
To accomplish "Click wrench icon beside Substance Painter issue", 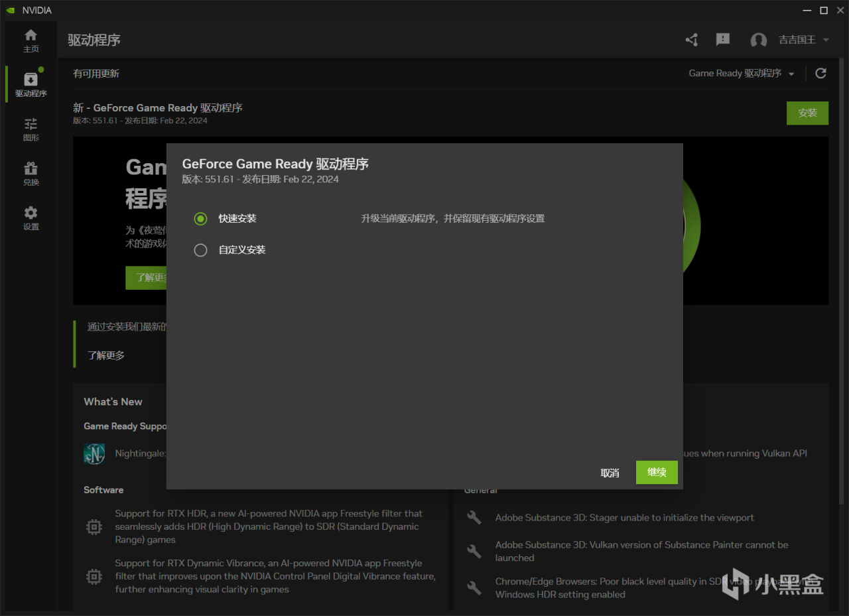I will [x=474, y=551].
